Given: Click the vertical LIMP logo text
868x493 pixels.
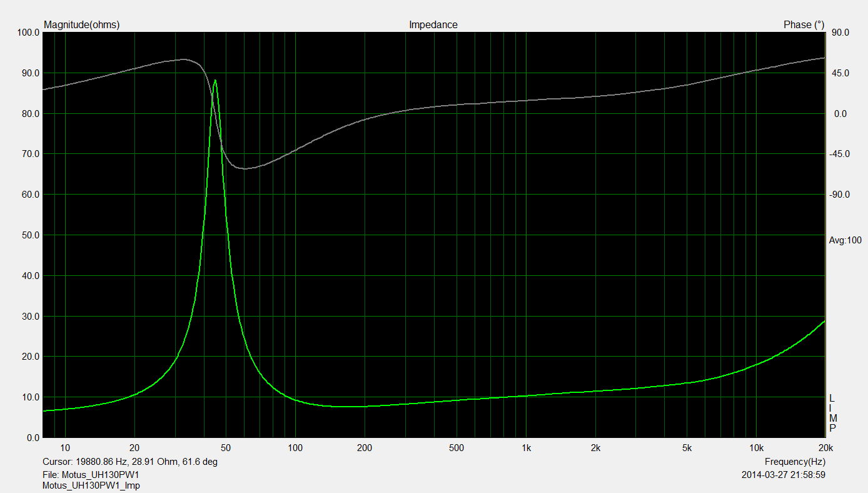Looking at the screenshot, I should (832, 414).
